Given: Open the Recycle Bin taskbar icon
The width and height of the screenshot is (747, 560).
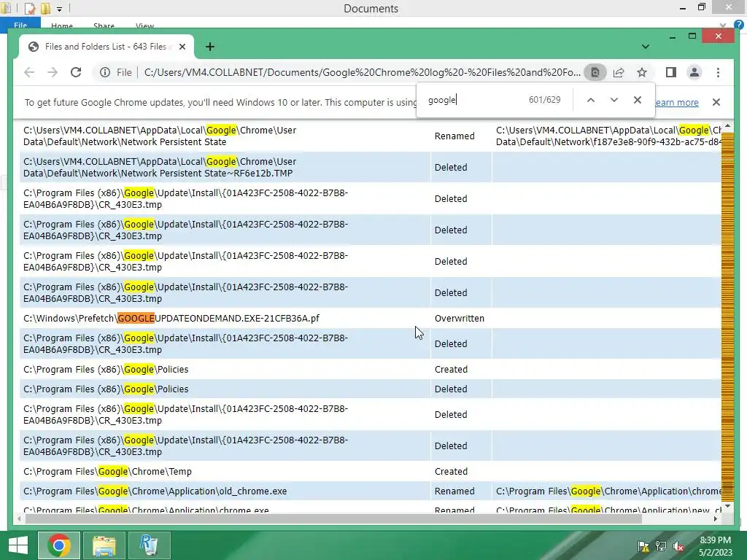Looking at the screenshot, I should [150, 545].
